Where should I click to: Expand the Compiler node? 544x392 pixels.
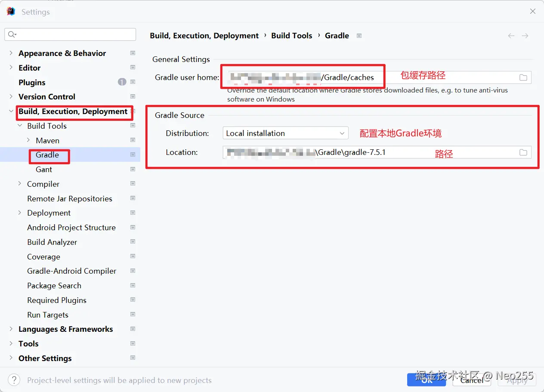20,184
